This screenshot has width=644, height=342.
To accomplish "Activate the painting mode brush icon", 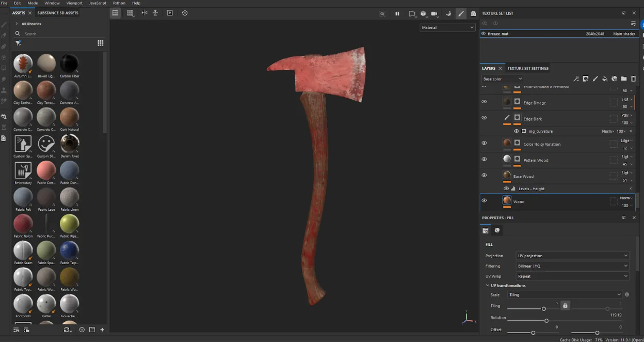I will tap(461, 14).
